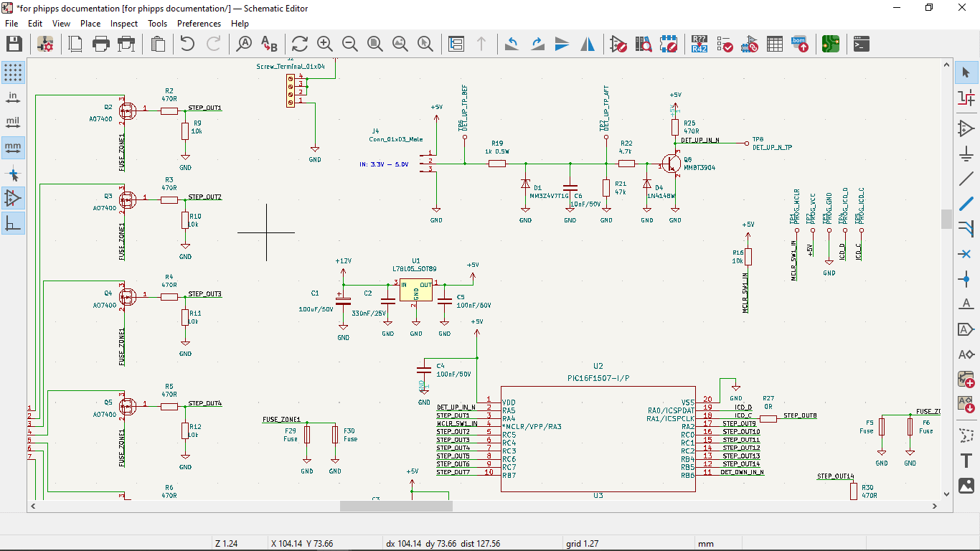Mirror selection horizontally
Viewport: 980px width, 551px height.
pos(588,44)
